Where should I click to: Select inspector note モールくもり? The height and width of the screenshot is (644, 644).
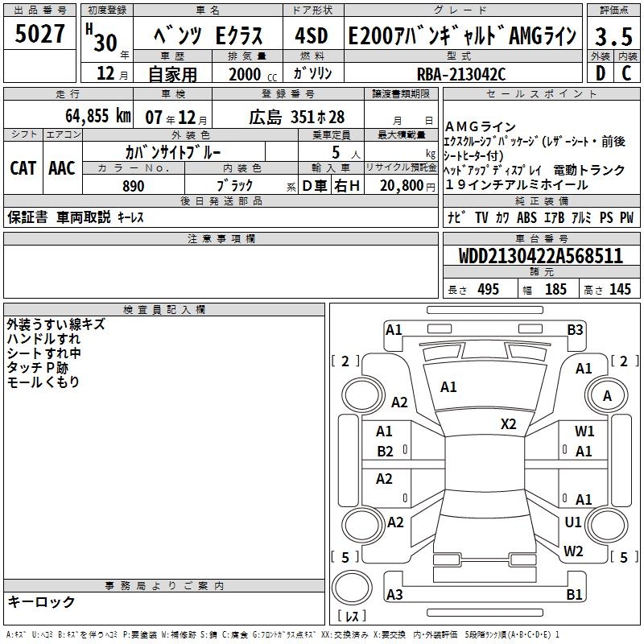(x=43, y=382)
